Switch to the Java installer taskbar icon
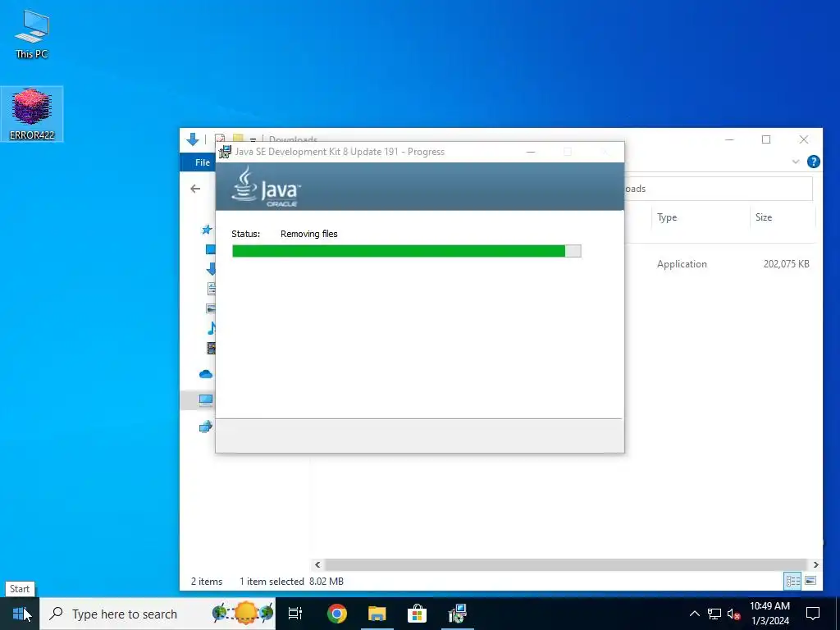Viewport: 840px width, 630px height. (458, 614)
